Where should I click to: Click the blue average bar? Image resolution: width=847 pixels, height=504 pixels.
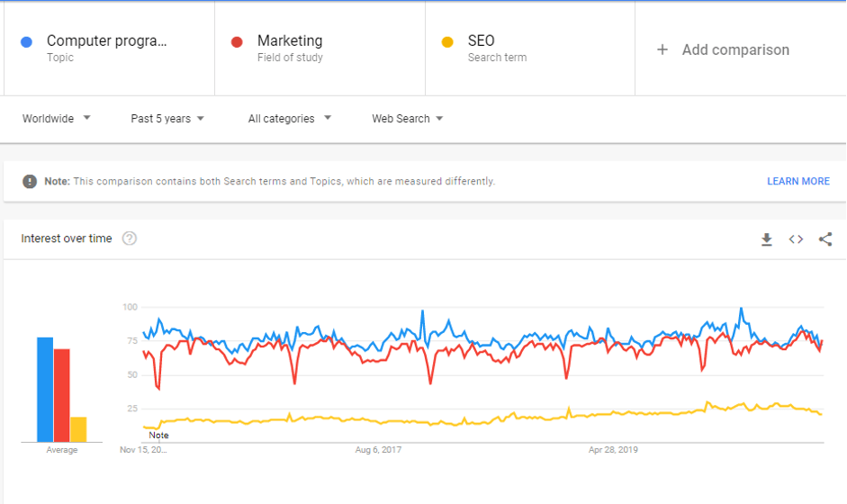(x=45, y=390)
